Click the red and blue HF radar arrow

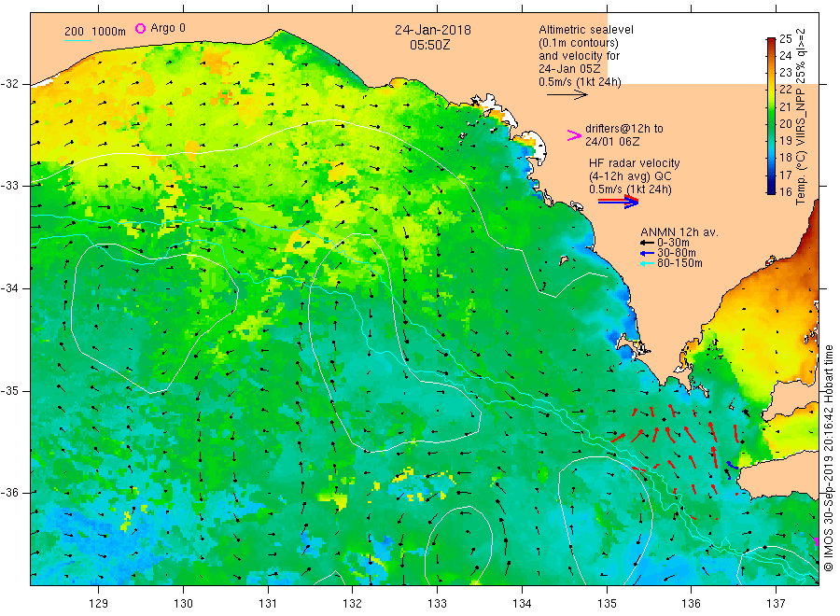pyautogui.click(x=618, y=202)
